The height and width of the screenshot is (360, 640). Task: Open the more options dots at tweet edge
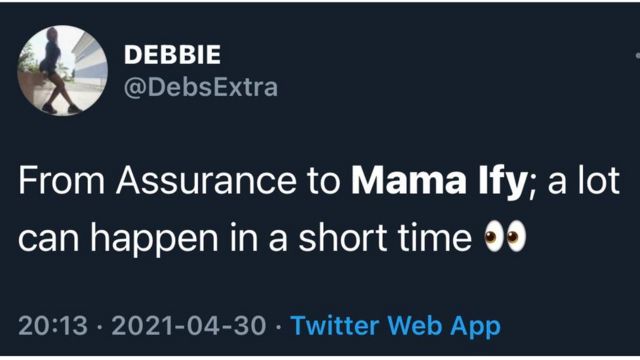(x=638, y=55)
